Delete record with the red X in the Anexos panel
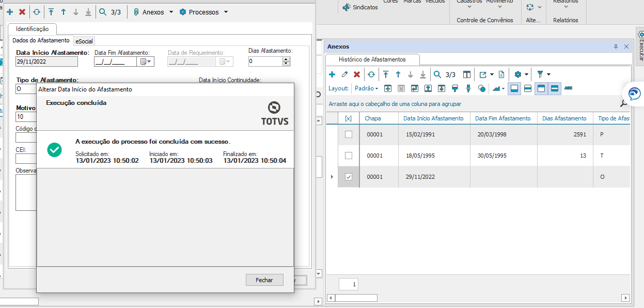644x308 pixels. point(356,74)
